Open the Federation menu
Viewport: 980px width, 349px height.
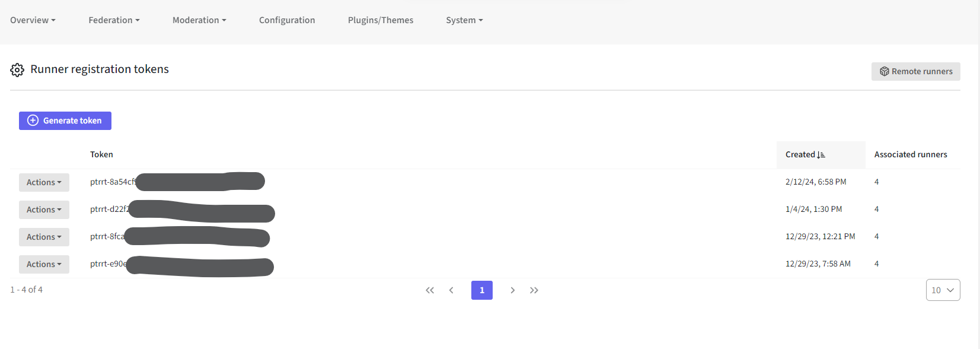coord(114,20)
